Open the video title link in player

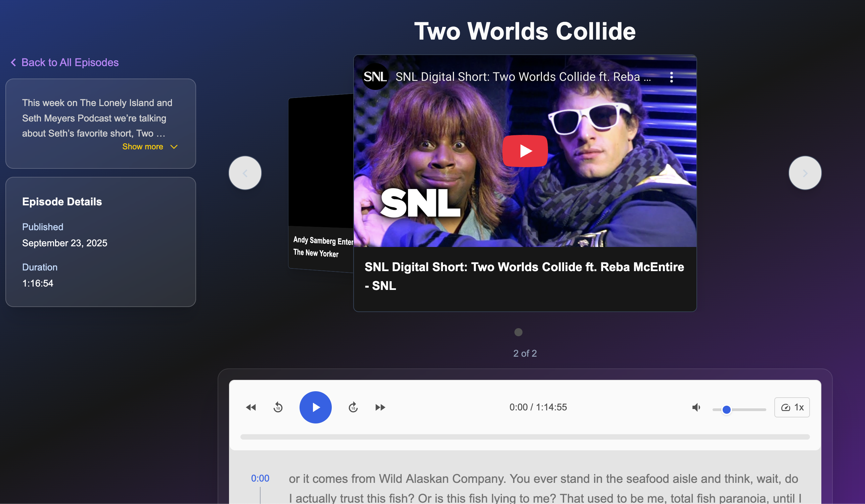523,77
